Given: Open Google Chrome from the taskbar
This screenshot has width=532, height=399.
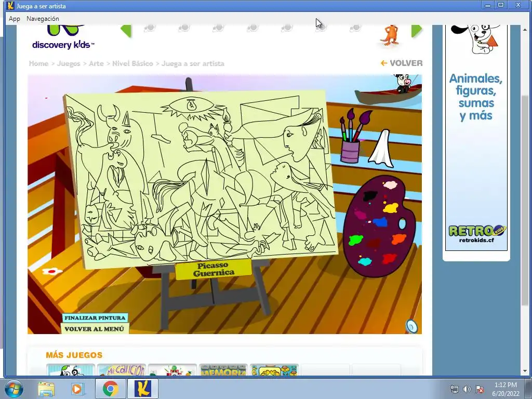Looking at the screenshot, I should click(x=111, y=389).
